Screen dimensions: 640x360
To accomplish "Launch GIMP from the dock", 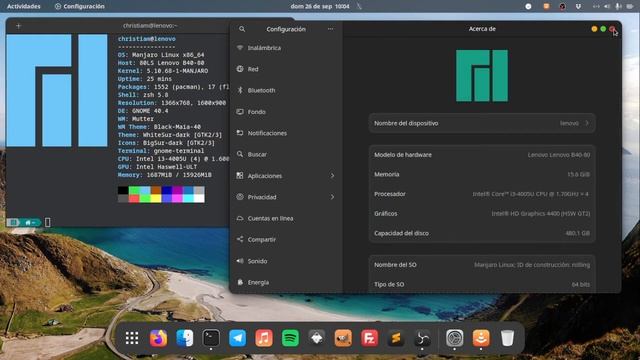I will pyautogui.click(x=343, y=338).
